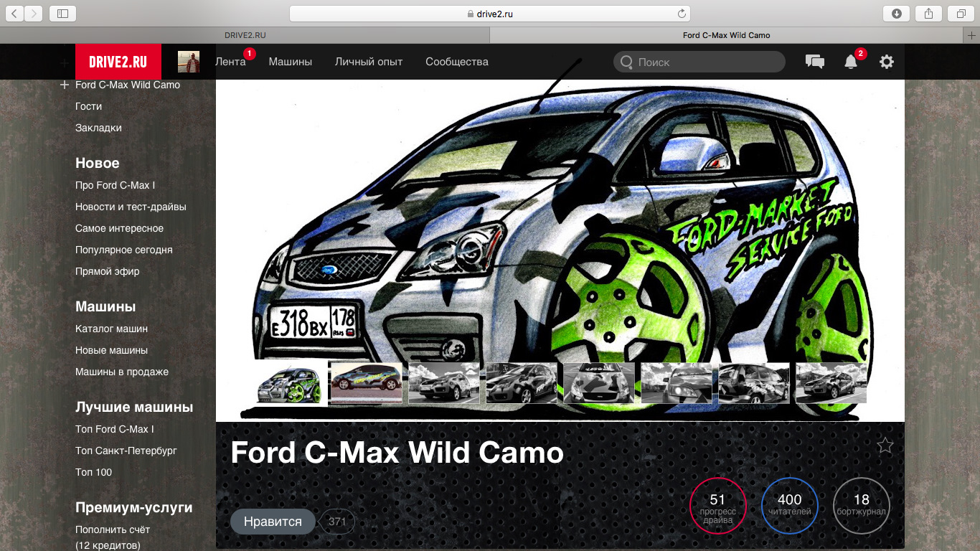Open messages chat bubble icon
The width and height of the screenshot is (980, 551).
(x=815, y=62)
